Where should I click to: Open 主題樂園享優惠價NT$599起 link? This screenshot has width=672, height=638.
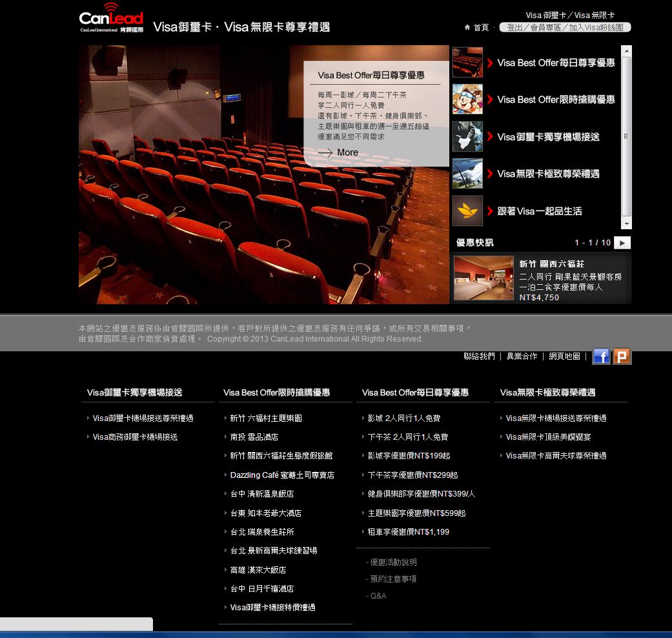416,513
